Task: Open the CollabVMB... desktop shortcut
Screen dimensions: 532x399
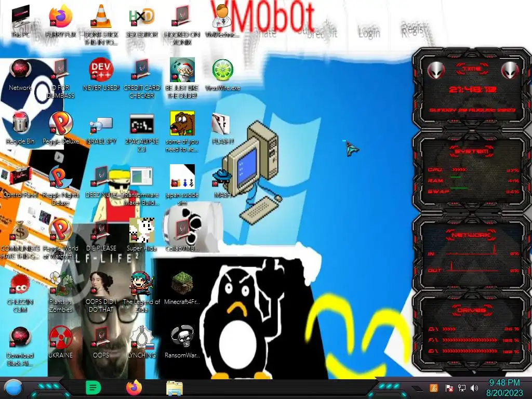Action: (x=182, y=235)
